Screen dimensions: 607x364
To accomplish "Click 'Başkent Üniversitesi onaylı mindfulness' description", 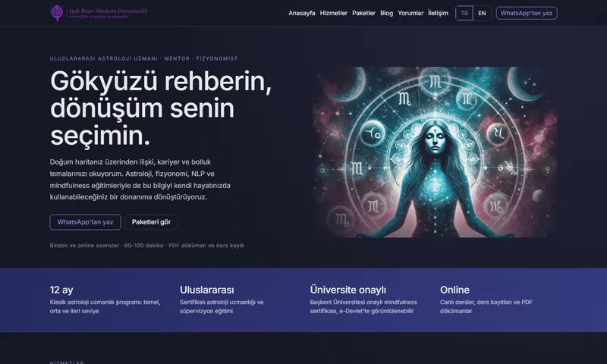I will [x=363, y=307].
